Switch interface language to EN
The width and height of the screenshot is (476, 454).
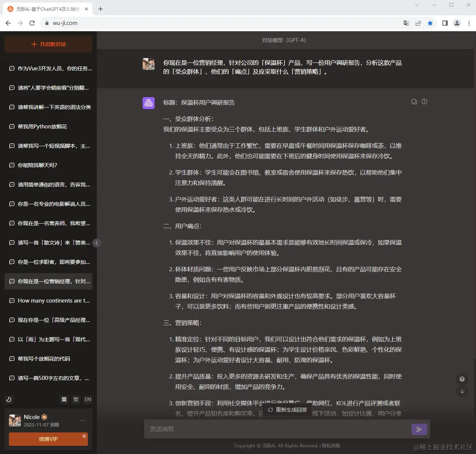(88, 399)
